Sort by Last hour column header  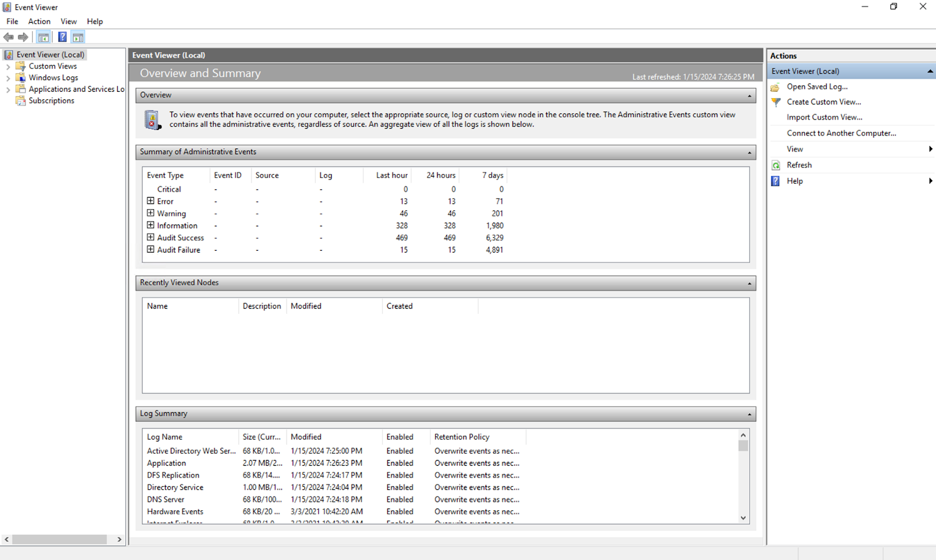(387, 175)
